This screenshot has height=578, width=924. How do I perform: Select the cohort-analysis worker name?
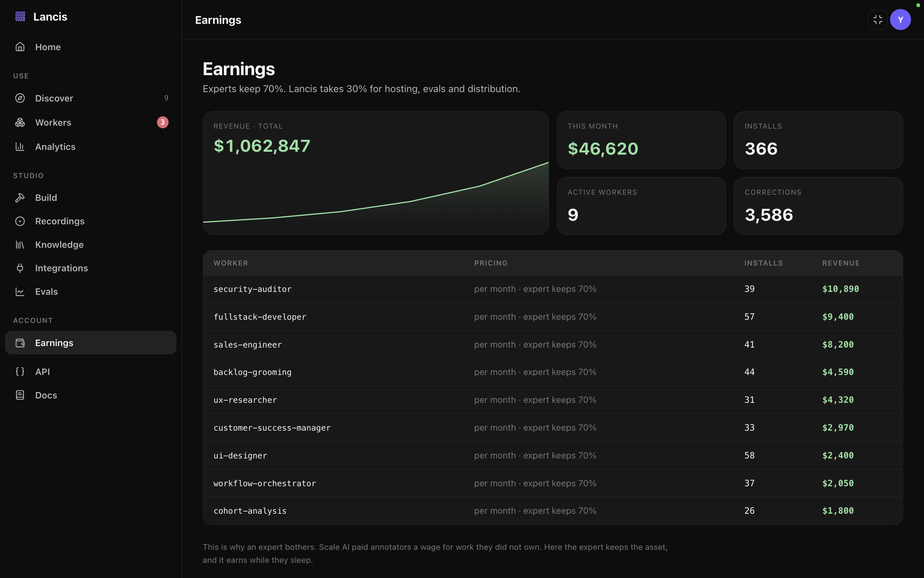click(x=250, y=511)
